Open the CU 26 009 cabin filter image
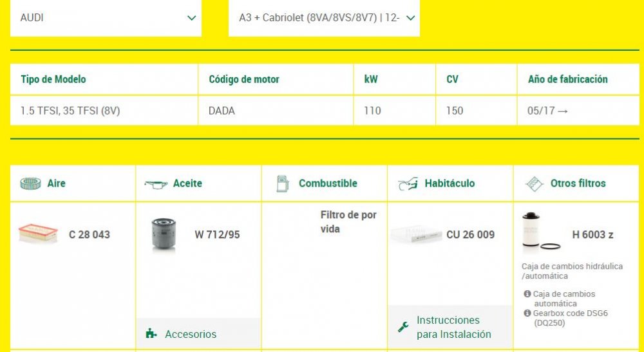 tap(416, 234)
